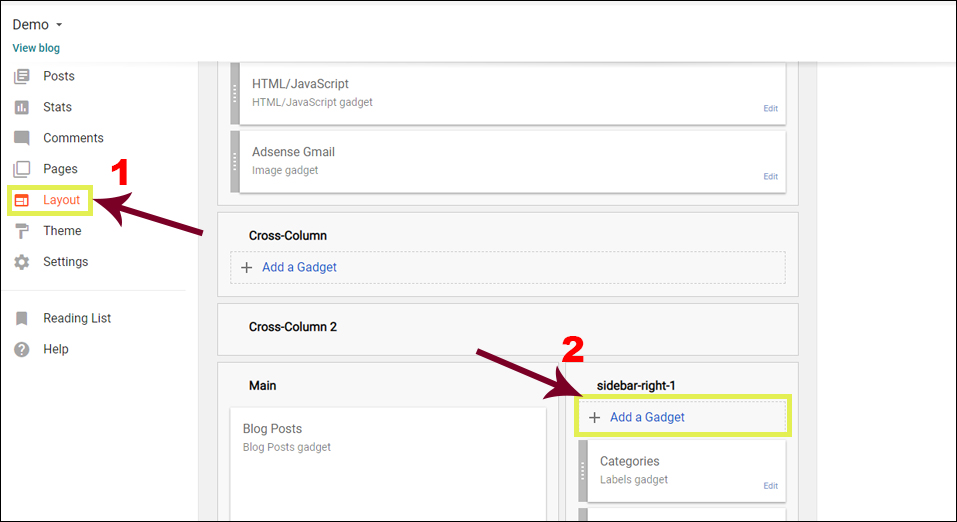The height and width of the screenshot is (522, 957).
Task: Edit the Categories gadget
Action: pyautogui.click(x=770, y=486)
